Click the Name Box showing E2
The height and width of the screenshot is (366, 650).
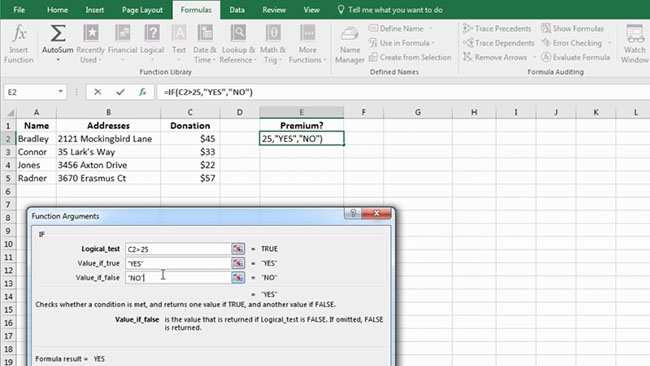30,92
